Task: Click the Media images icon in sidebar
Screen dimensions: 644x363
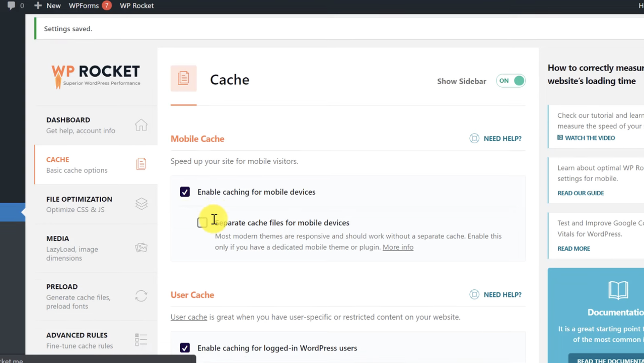Action: coord(141,248)
